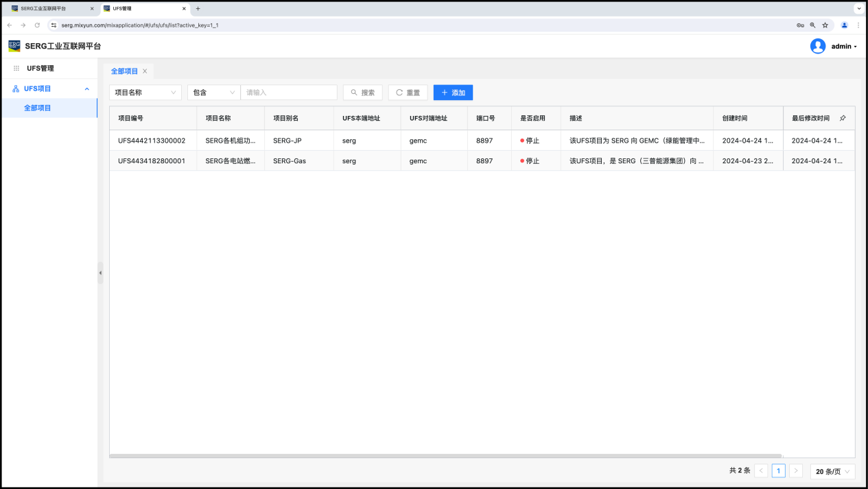
Task: Click the grid icon beside UFS管理
Action: pyautogui.click(x=16, y=69)
